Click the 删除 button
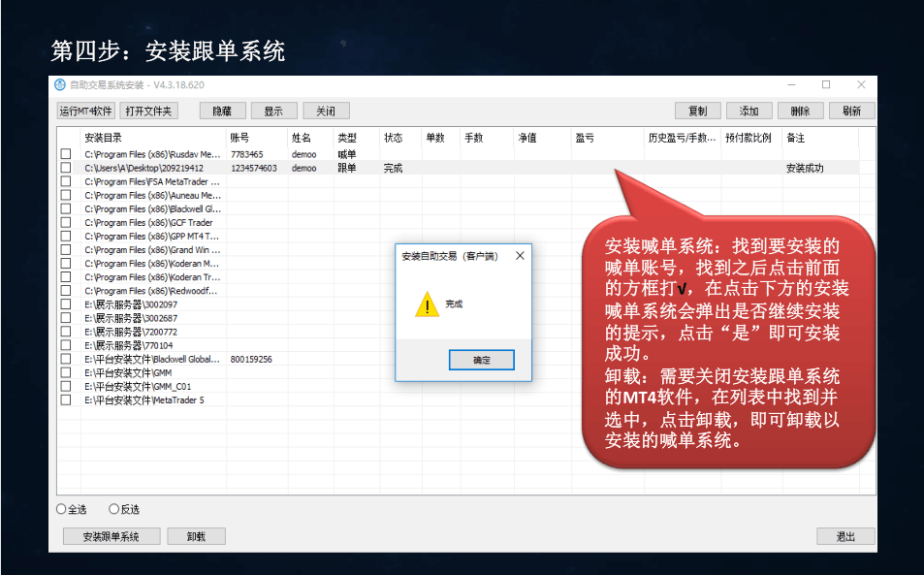Viewport: 924px width, 575px height. click(x=800, y=112)
